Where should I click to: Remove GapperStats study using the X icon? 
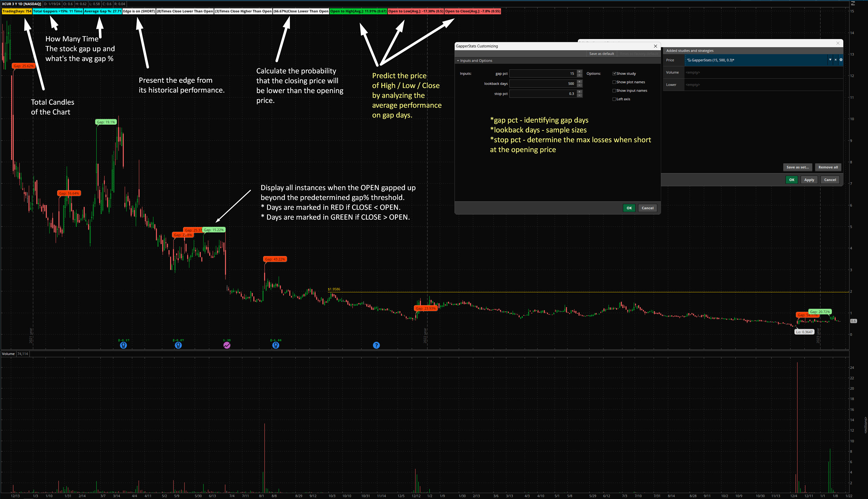[x=835, y=60]
